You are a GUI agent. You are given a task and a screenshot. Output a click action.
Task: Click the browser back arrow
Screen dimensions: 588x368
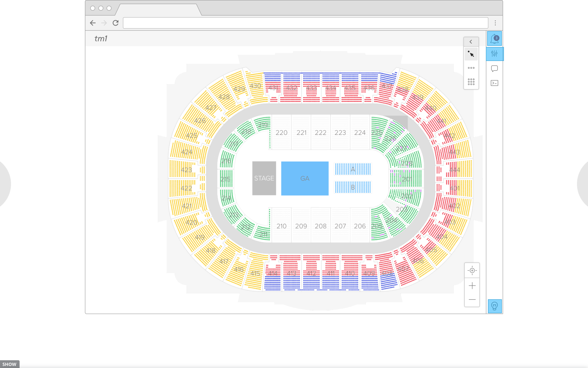(93, 23)
